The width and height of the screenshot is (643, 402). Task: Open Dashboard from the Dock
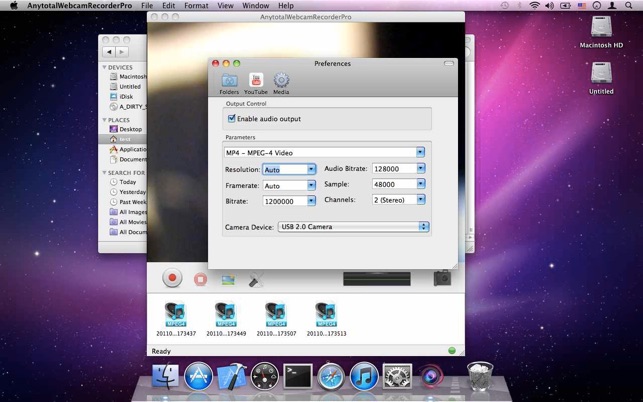264,376
